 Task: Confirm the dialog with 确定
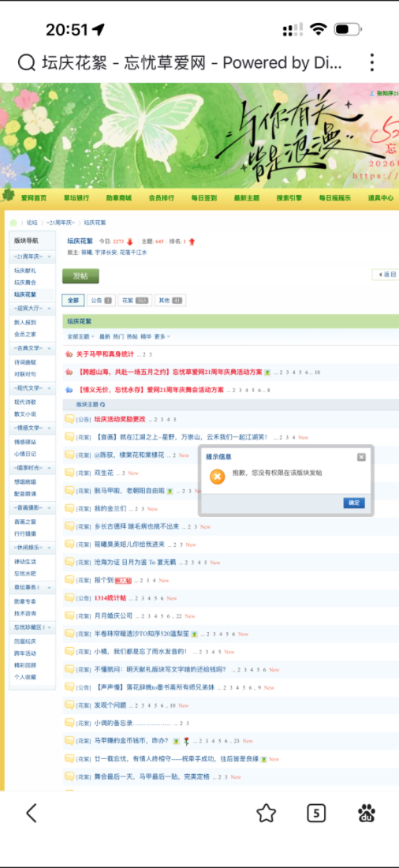click(x=353, y=503)
